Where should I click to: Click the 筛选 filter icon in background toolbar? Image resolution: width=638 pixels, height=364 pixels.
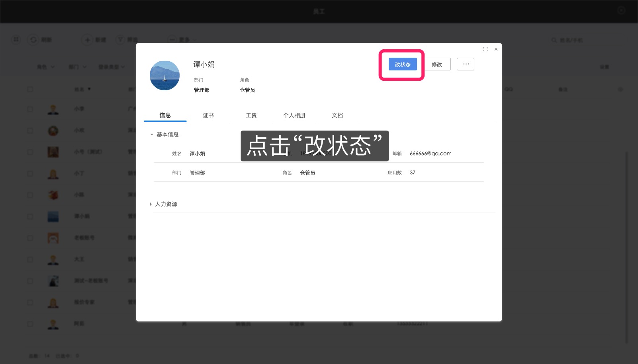pos(120,40)
